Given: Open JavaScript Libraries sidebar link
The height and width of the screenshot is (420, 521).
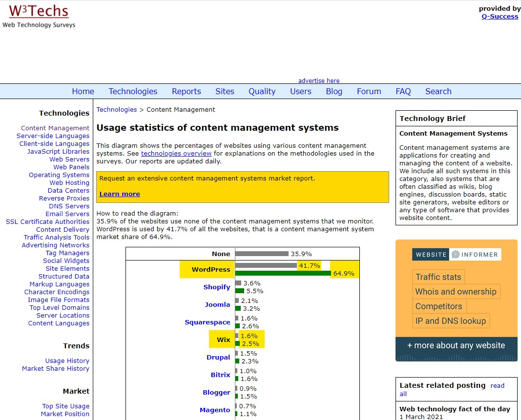Looking at the screenshot, I should point(58,151).
